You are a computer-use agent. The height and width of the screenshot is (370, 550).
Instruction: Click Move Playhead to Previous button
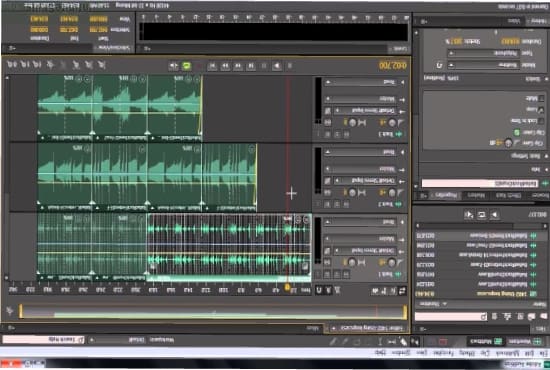pos(251,66)
